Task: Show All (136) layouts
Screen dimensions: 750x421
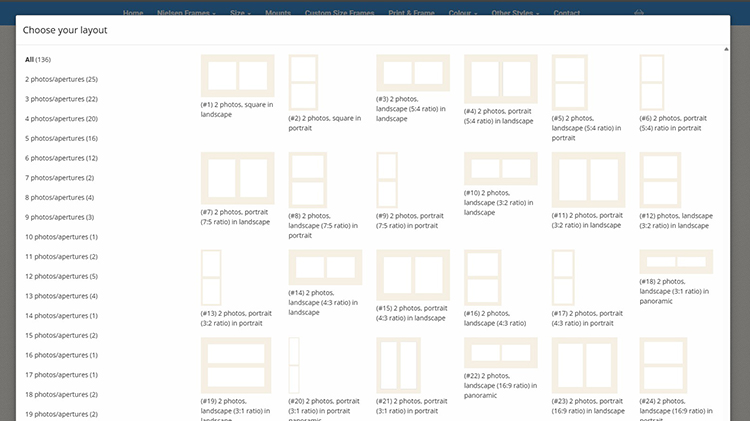Action: (38, 59)
